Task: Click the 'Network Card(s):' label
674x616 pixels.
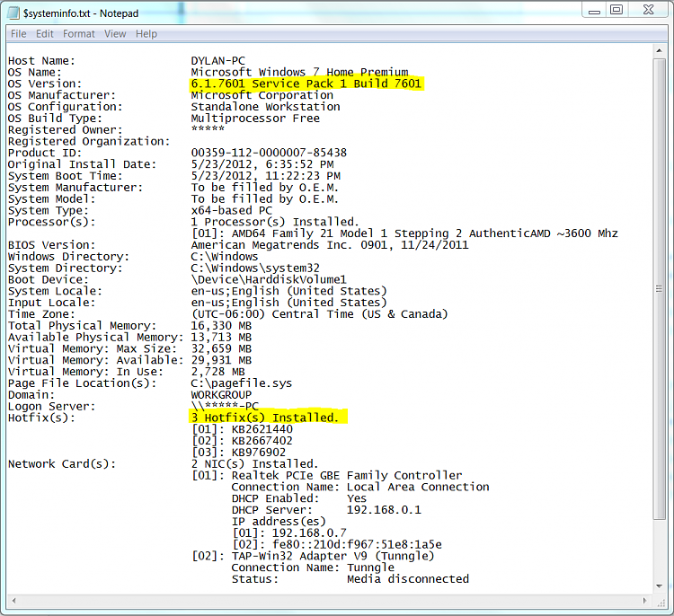Action: (x=62, y=464)
